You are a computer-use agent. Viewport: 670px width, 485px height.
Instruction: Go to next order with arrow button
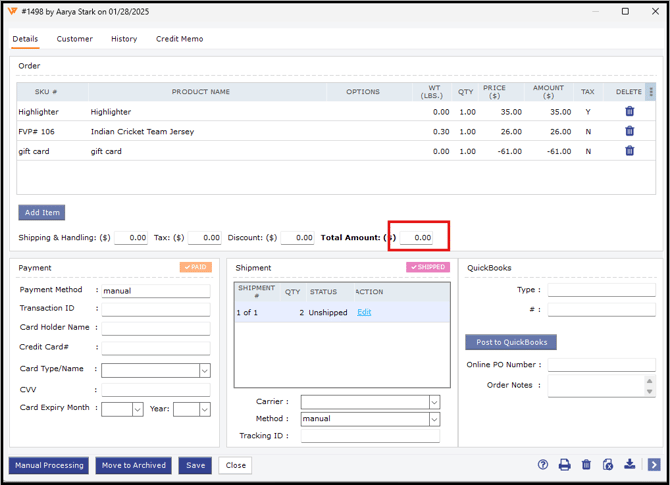tap(653, 465)
